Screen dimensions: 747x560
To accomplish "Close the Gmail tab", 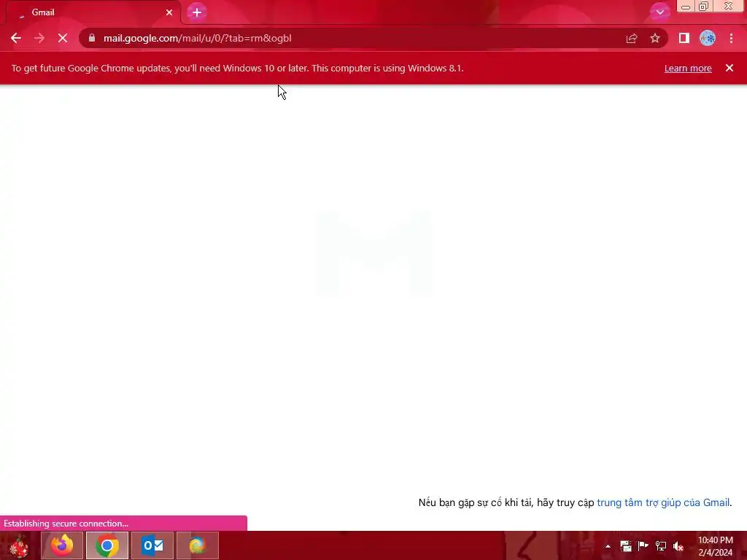I will point(169,12).
